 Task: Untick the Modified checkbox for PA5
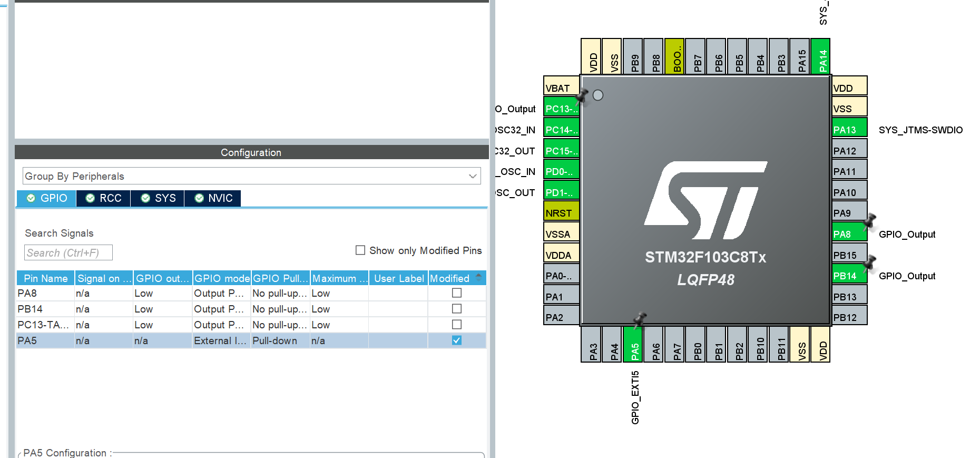457,340
